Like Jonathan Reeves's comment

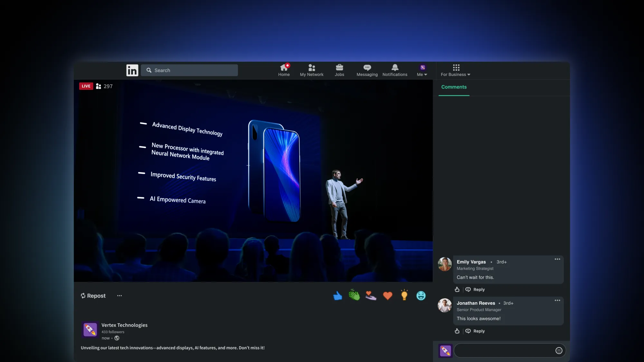coord(457,331)
